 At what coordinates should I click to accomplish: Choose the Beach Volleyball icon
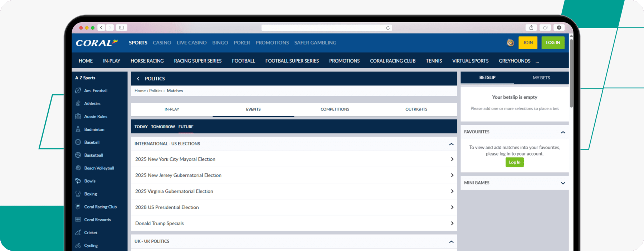tap(78, 168)
